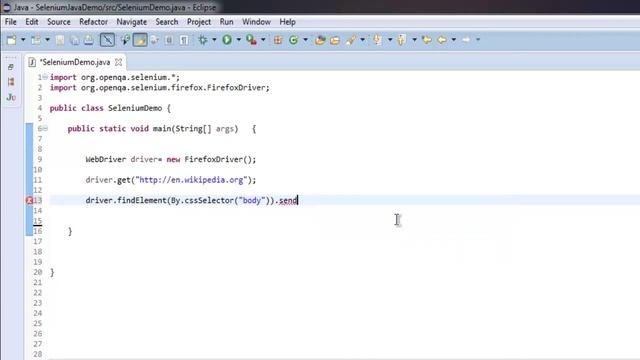Click the Debug bug icon
The height and width of the screenshot is (360, 640).
pos(203,40)
